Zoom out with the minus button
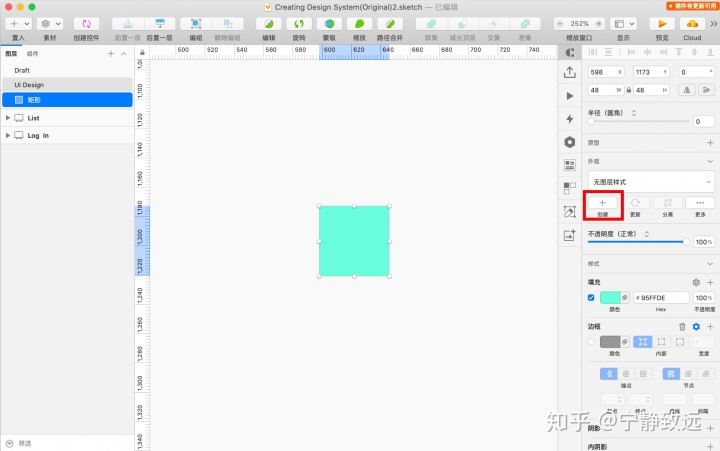 (560, 24)
